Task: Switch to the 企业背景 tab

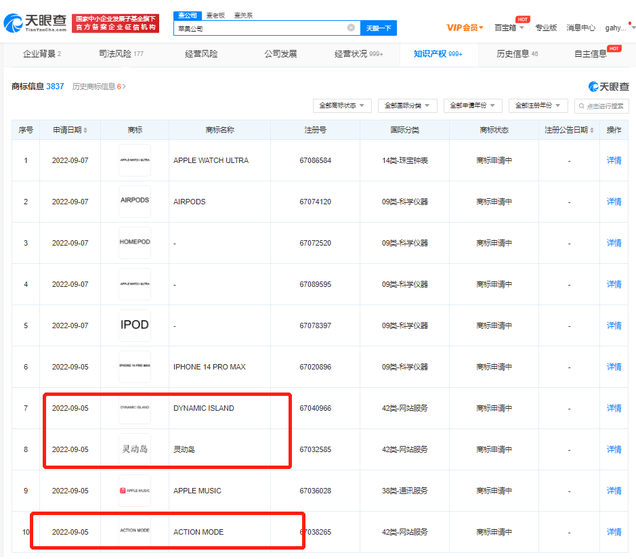Action: point(42,54)
